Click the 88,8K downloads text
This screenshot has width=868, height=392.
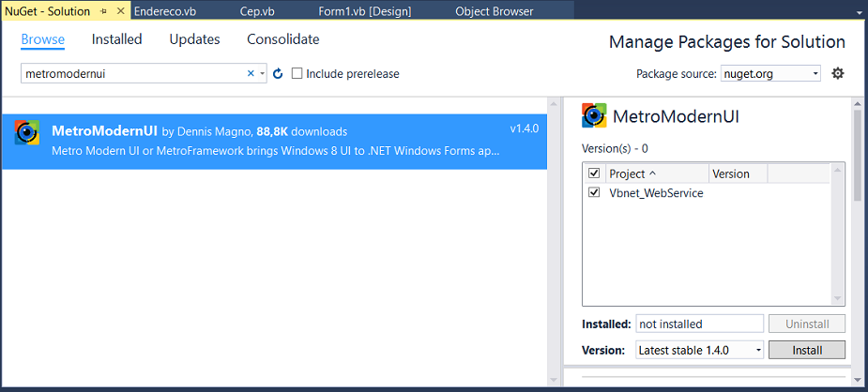302,131
